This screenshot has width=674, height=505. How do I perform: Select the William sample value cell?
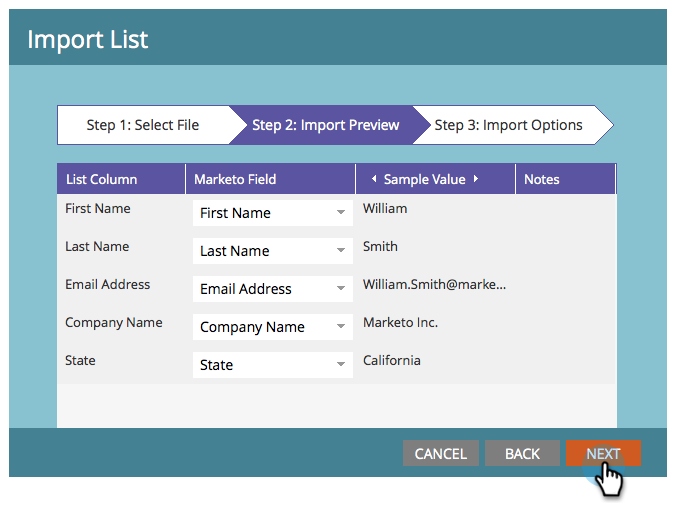click(x=385, y=209)
